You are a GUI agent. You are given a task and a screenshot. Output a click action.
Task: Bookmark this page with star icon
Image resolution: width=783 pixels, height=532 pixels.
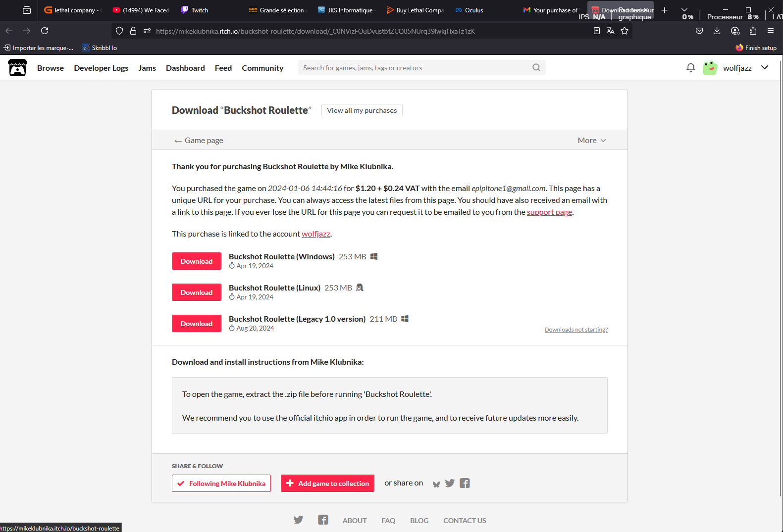[x=625, y=31]
